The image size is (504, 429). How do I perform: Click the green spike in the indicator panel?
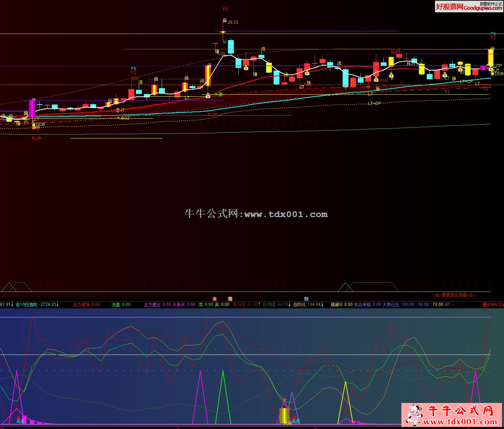click(x=223, y=397)
